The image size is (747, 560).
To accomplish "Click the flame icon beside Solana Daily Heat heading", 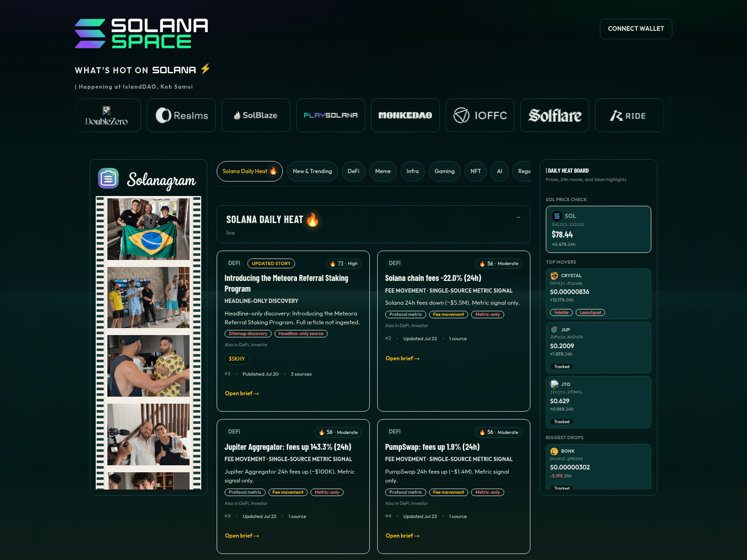I will [x=312, y=219].
